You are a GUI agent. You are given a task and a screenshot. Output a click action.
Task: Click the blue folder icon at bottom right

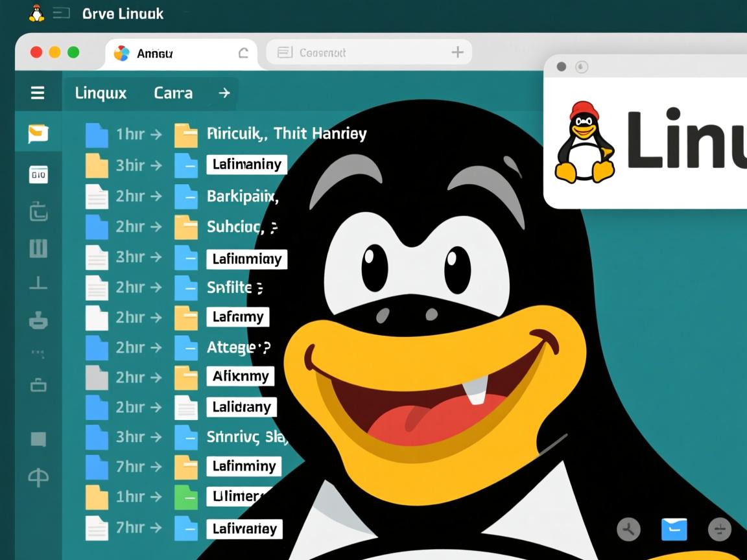(x=674, y=529)
